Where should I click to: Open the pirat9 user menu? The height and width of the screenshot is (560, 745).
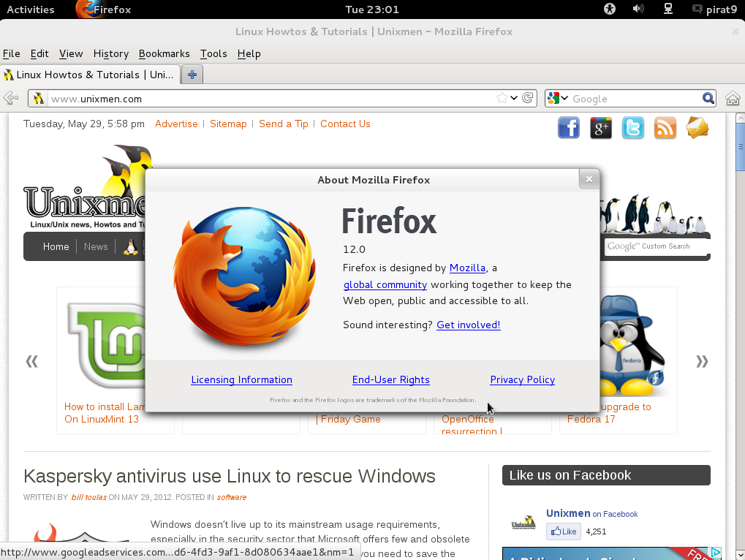pyautogui.click(x=715, y=9)
